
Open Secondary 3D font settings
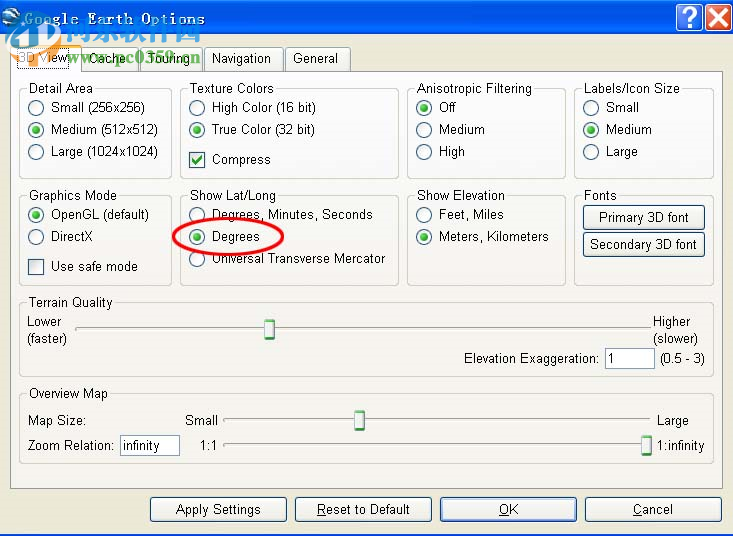click(644, 245)
